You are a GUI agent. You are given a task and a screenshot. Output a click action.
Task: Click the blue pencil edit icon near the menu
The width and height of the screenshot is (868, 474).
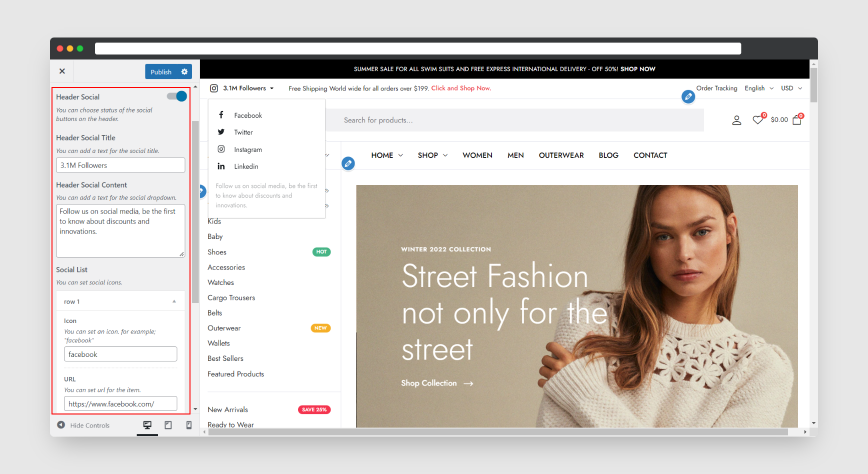coord(348,163)
